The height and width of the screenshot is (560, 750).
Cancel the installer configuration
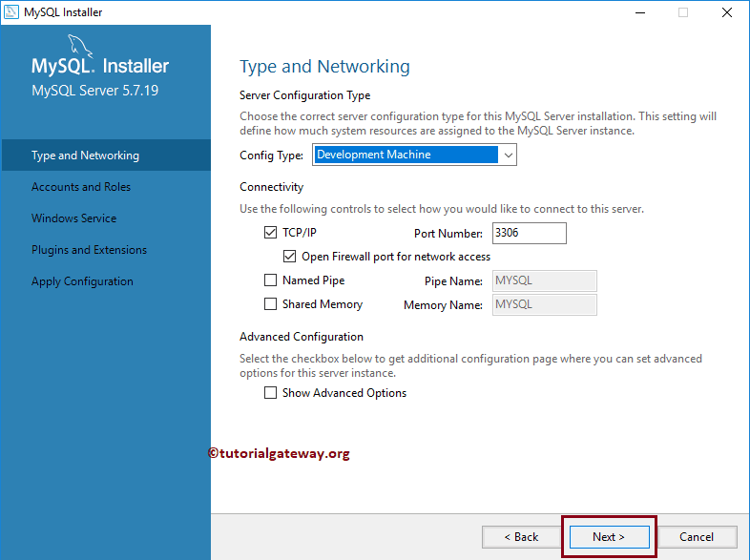click(x=697, y=537)
